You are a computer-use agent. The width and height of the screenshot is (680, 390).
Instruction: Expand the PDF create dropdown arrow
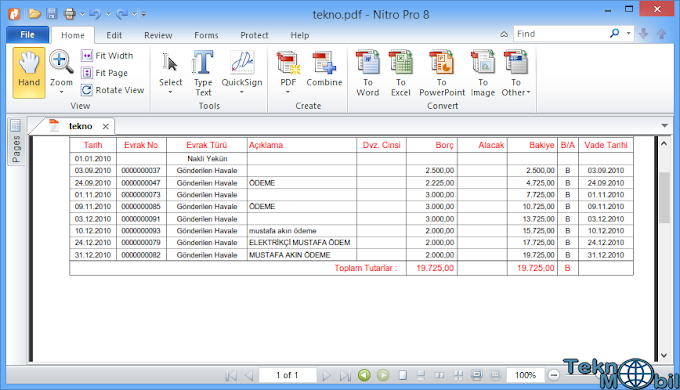288,92
